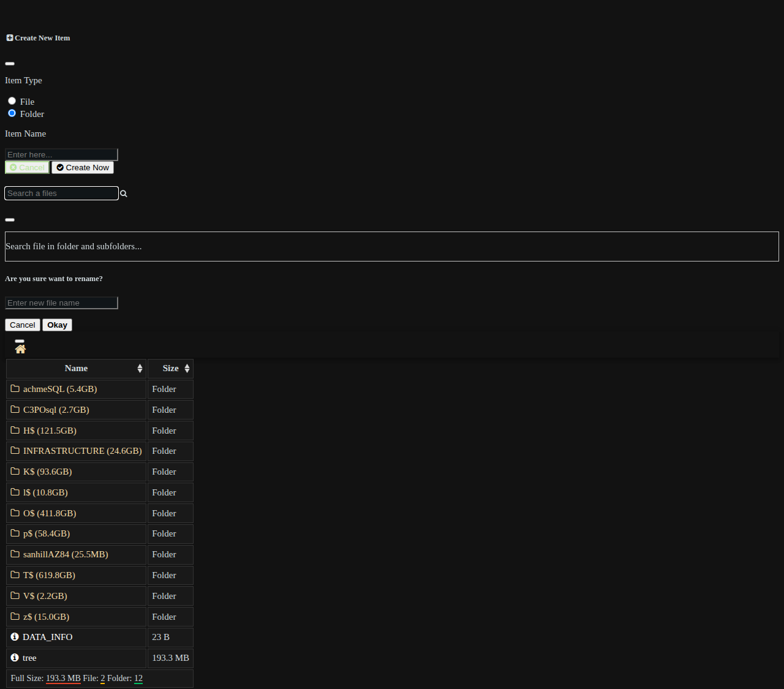Select the File radio button
784x689 pixels.
[x=12, y=101]
